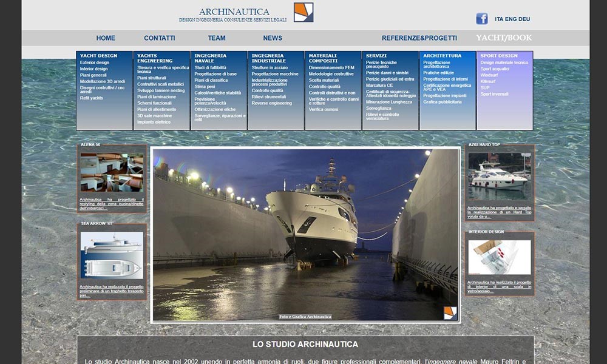Open the TEAM page
Image resolution: width=607 pixels, height=364 pixels.
pos(217,38)
